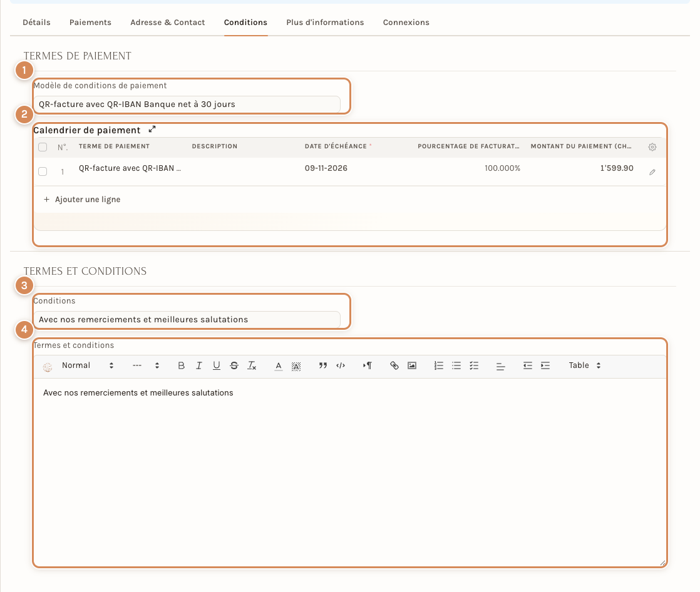The width and height of the screenshot is (700, 592).
Task: Click the QR-facture avec QR-IBAN term cell
Action: click(x=130, y=168)
